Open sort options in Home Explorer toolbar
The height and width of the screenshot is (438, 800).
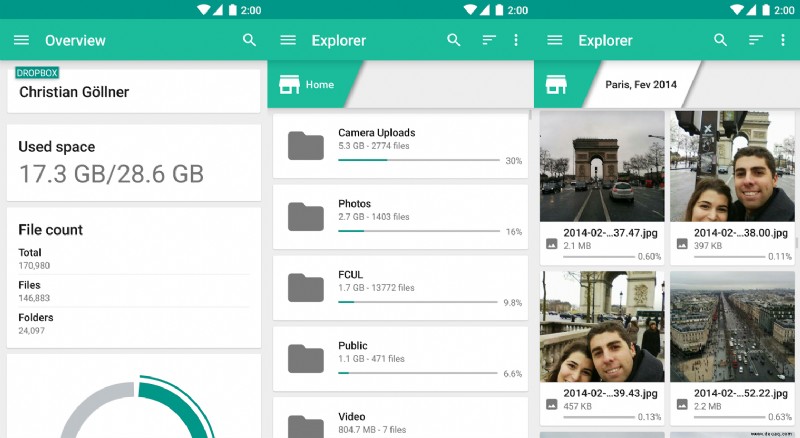(x=489, y=40)
